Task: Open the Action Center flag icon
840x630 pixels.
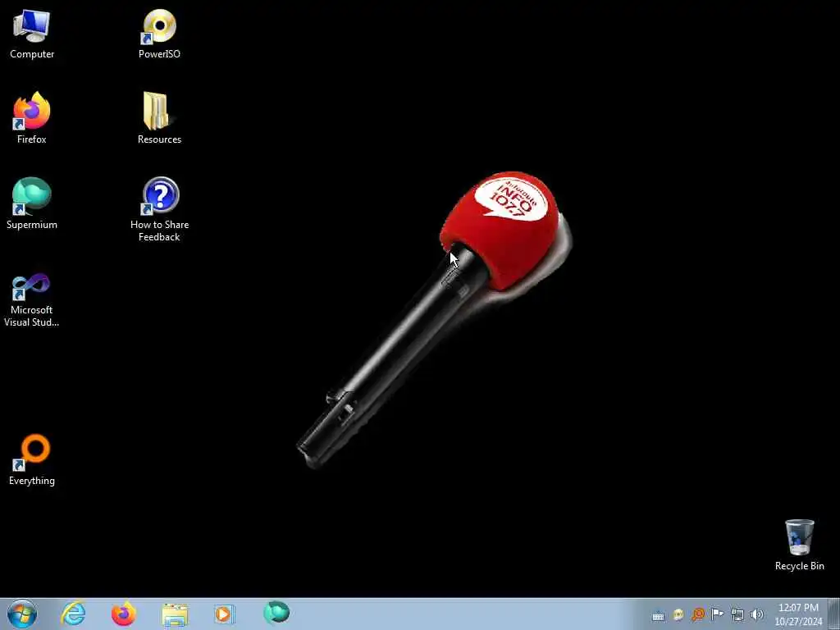Action: point(717,614)
